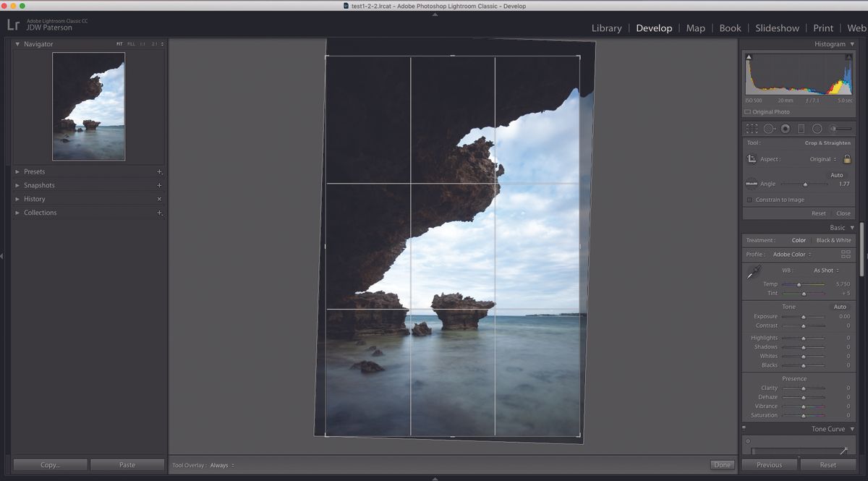Enable Constrain to Image
Screen dimensions: 868x481
pyautogui.click(x=749, y=200)
